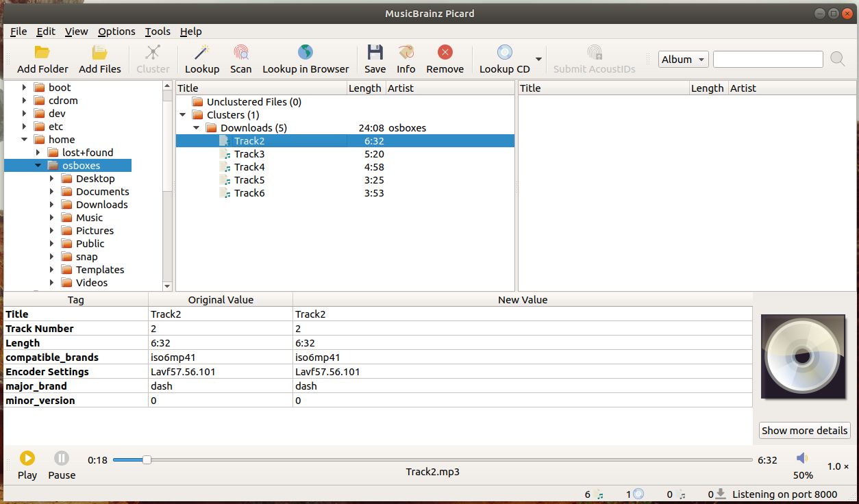Open the Options menu

click(x=116, y=32)
